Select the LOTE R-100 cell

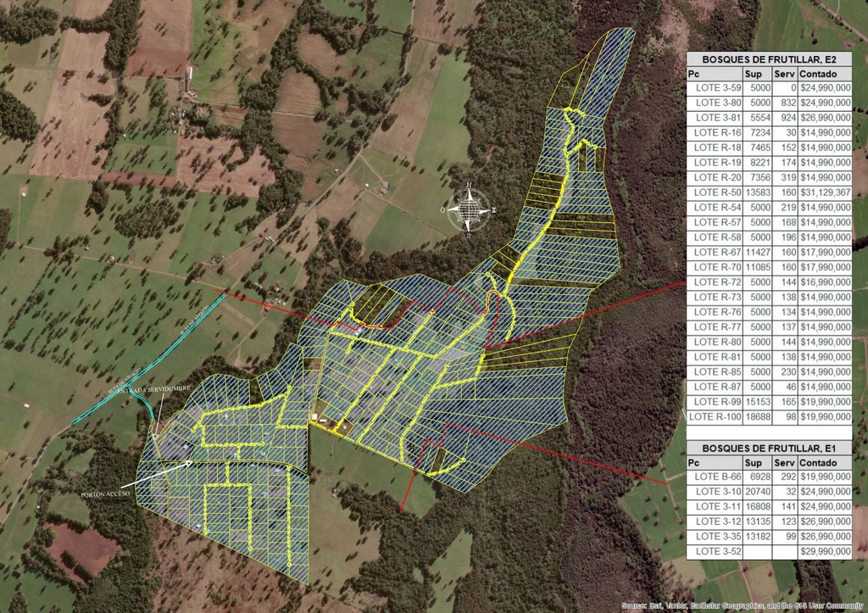coord(715,417)
